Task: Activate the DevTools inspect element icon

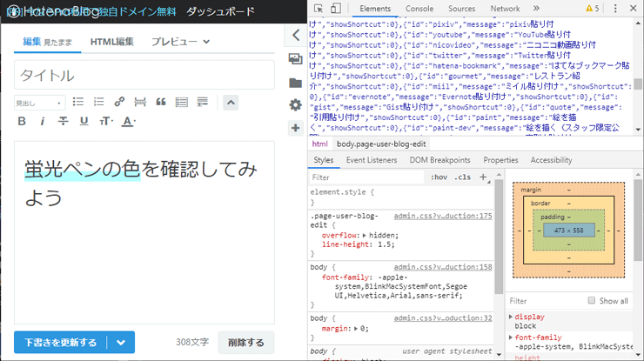Action: click(x=319, y=8)
